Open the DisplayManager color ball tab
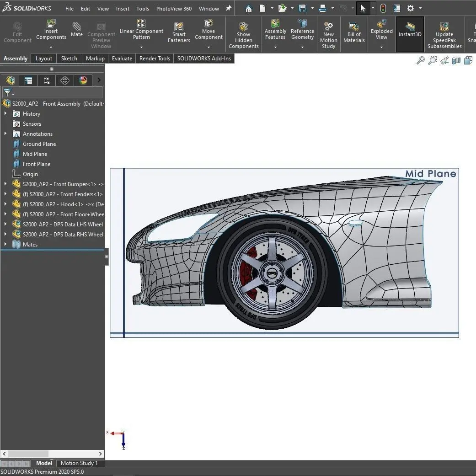 (83, 80)
